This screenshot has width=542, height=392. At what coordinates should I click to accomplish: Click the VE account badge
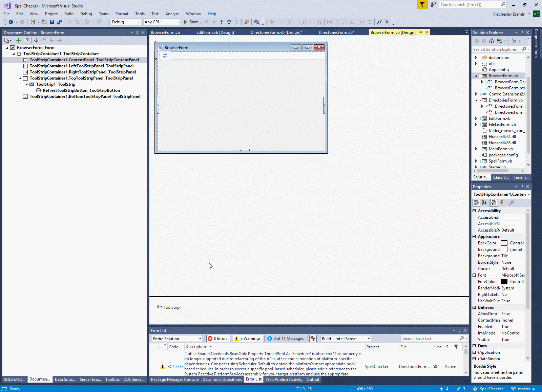coord(536,14)
